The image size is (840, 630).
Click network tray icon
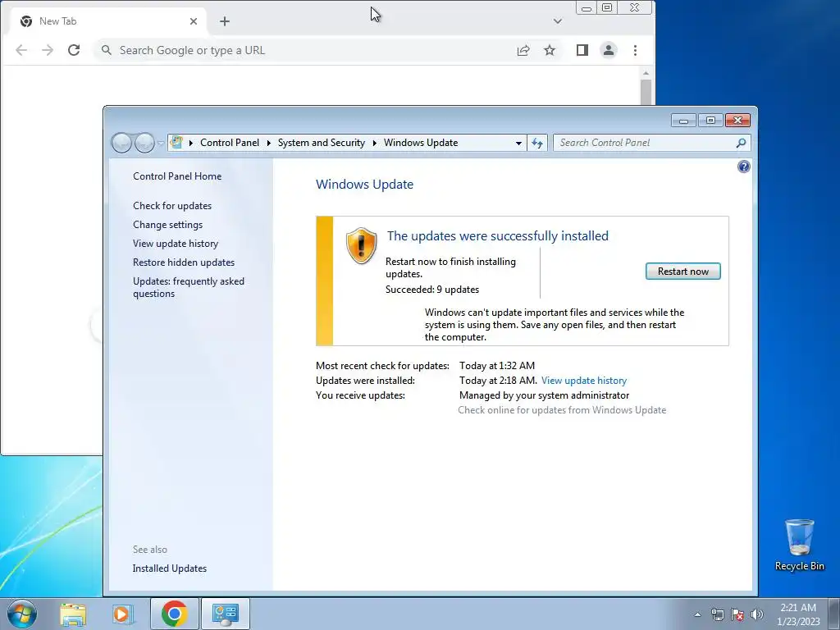[717, 614]
